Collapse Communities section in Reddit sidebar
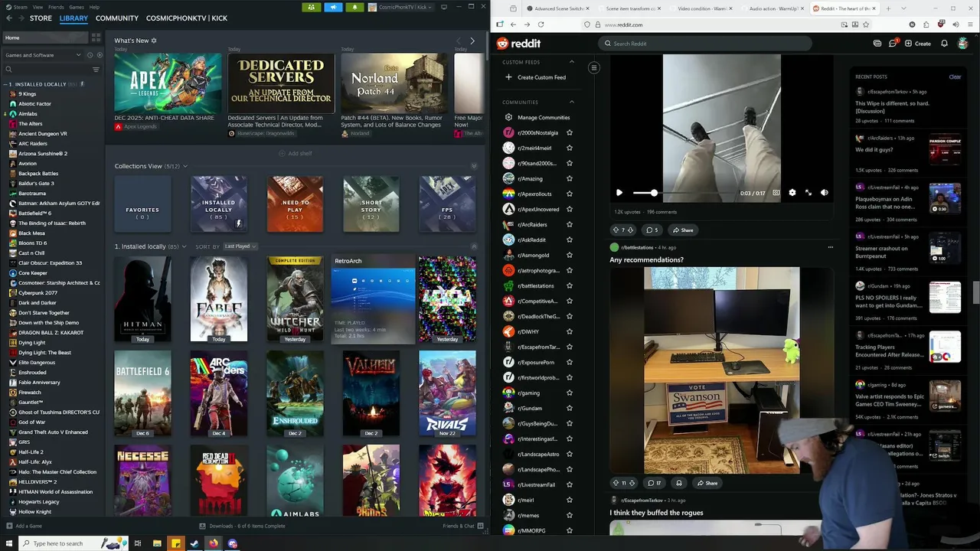The height and width of the screenshot is (551, 980). pos(571,102)
